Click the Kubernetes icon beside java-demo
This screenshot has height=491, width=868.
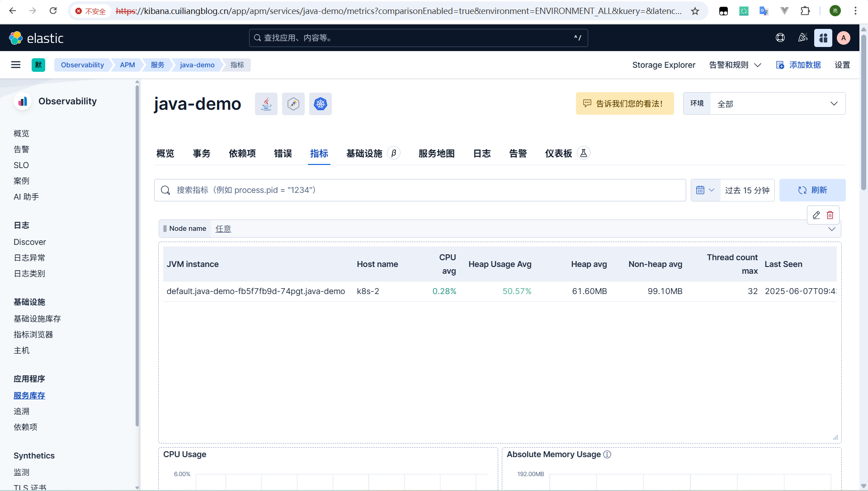pos(321,104)
